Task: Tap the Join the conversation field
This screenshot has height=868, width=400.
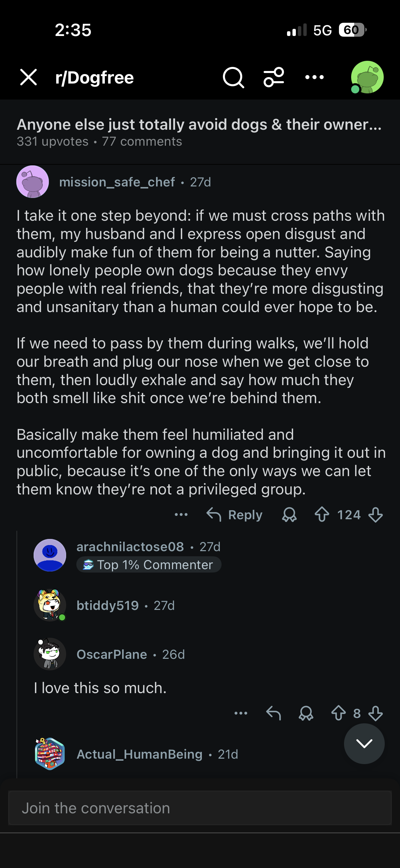Action: (200, 808)
